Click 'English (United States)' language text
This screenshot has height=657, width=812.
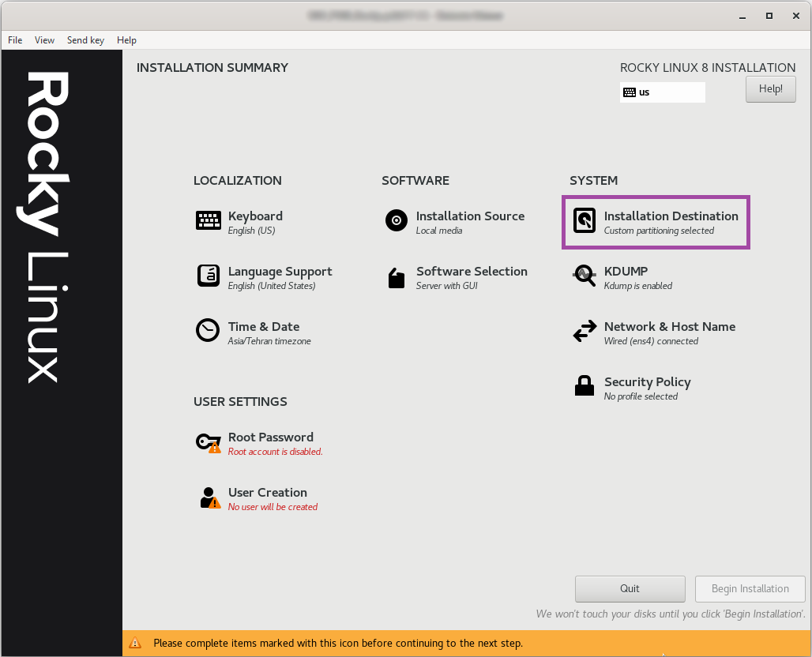coord(272,286)
